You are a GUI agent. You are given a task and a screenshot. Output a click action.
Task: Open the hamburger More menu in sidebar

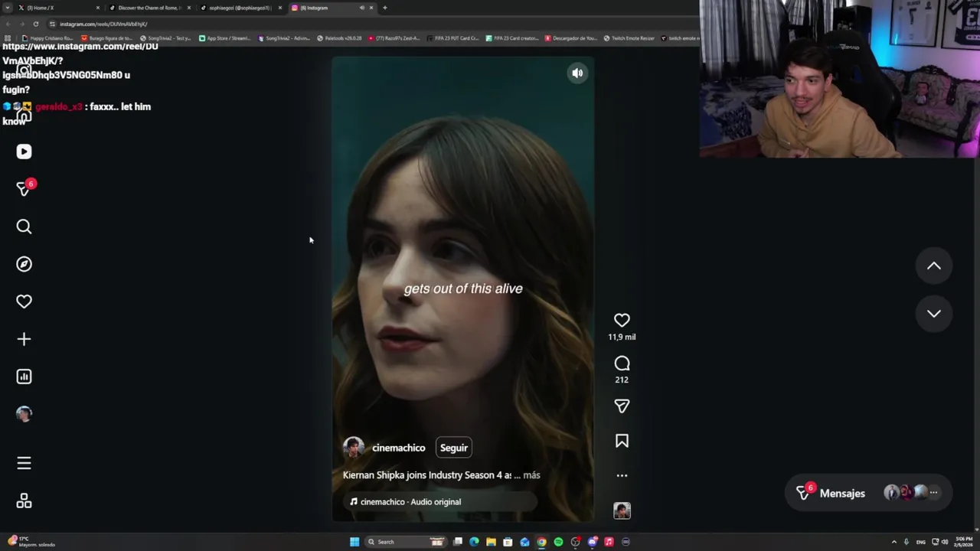point(24,463)
